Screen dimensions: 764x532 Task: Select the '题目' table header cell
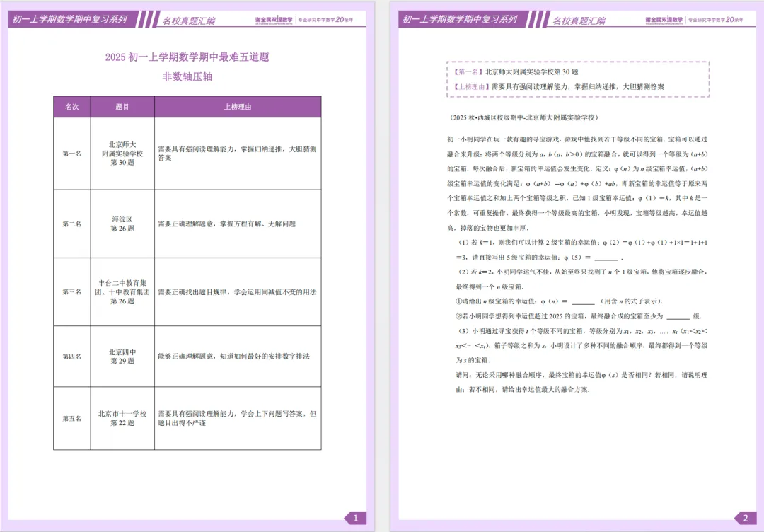pyautogui.click(x=122, y=107)
